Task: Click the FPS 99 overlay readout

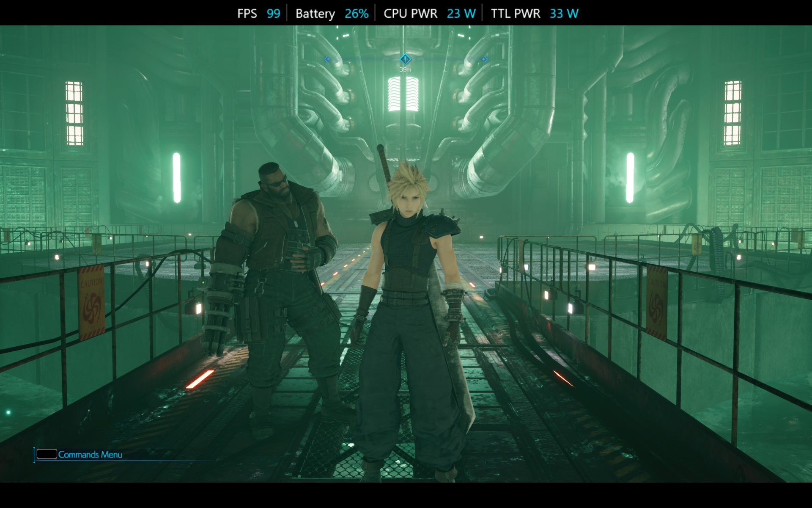Action: (x=258, y=14)
